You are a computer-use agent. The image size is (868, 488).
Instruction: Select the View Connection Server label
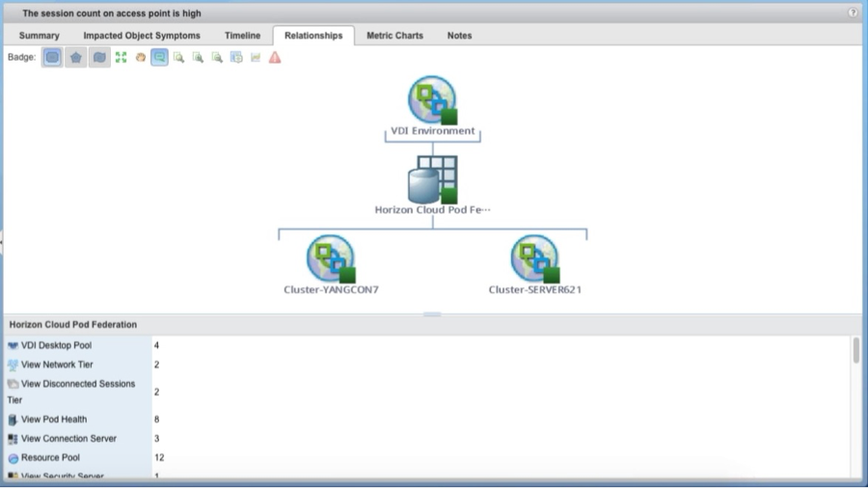pos(68,438)
